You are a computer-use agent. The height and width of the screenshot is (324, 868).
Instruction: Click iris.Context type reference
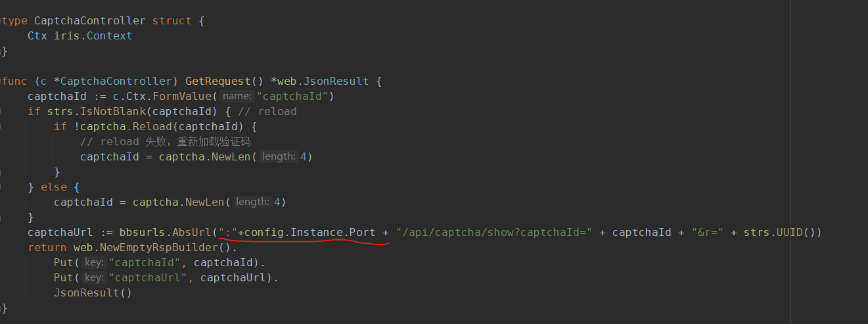93,36
